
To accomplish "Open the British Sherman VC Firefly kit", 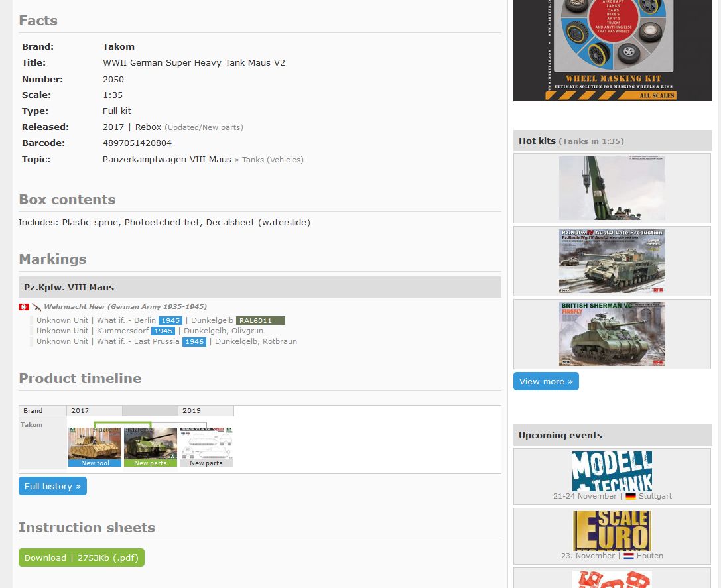I will point(612,334).
